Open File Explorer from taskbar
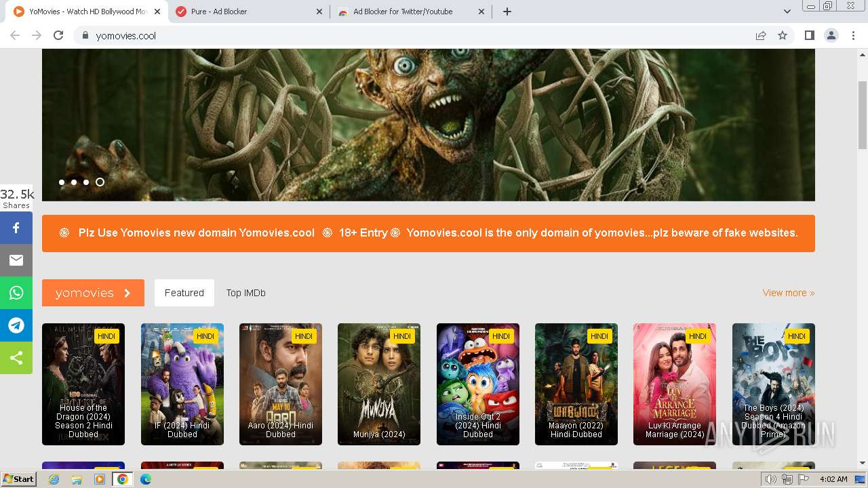The image size is (868, 488). (77, 479)
